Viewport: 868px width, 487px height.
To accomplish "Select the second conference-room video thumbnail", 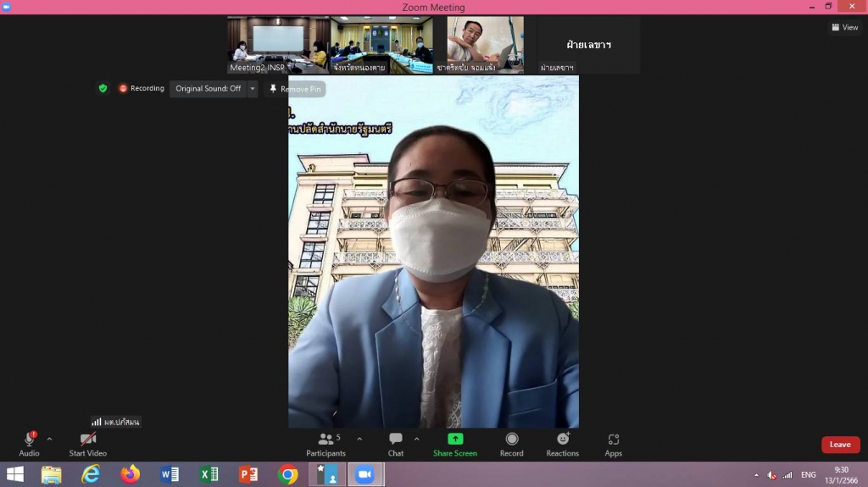I will tap(382, 45).
